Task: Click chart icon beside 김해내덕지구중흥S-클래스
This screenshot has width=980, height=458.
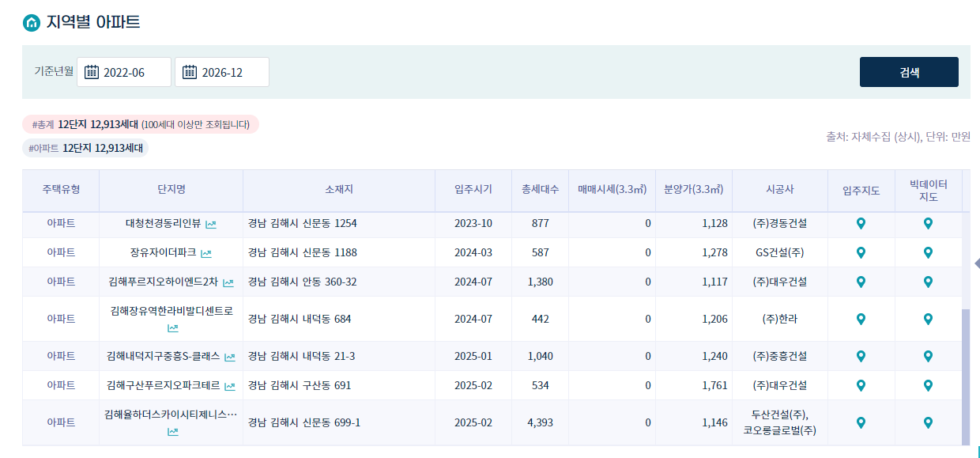Action: coord(228,356)
